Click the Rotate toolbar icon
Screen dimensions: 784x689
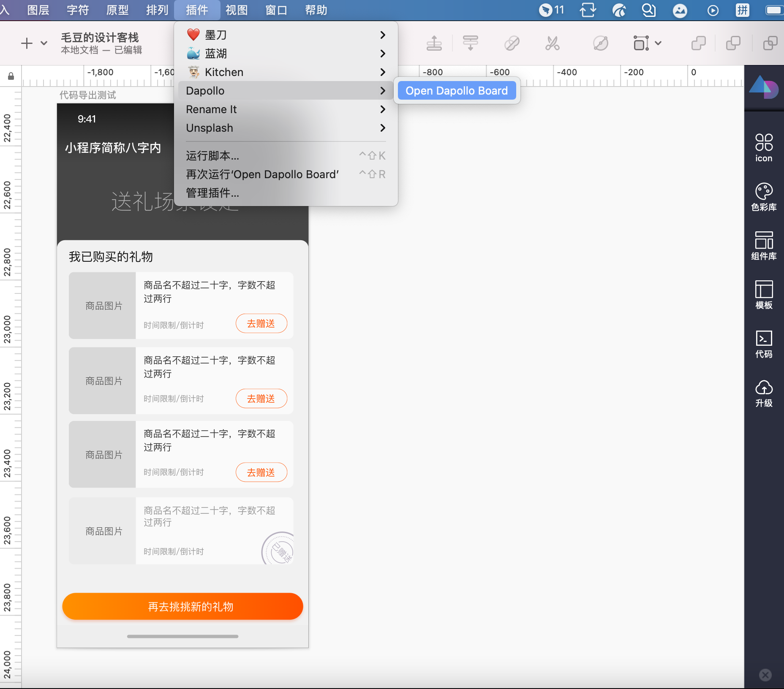pos(600,43)
